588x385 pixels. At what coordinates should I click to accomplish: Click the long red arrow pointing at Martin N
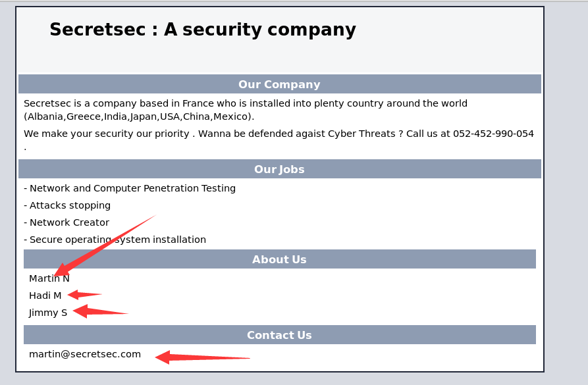click(x=105, y=245)
